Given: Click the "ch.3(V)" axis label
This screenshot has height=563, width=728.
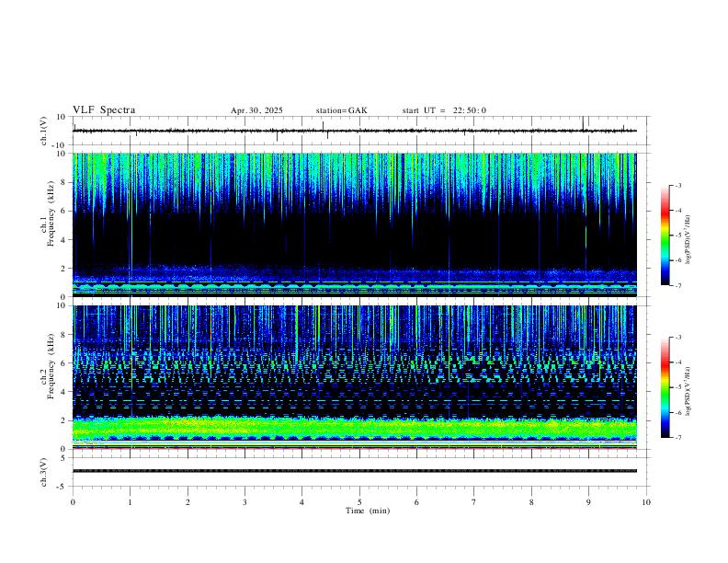Looking at the screenshot, I should 44,472.
